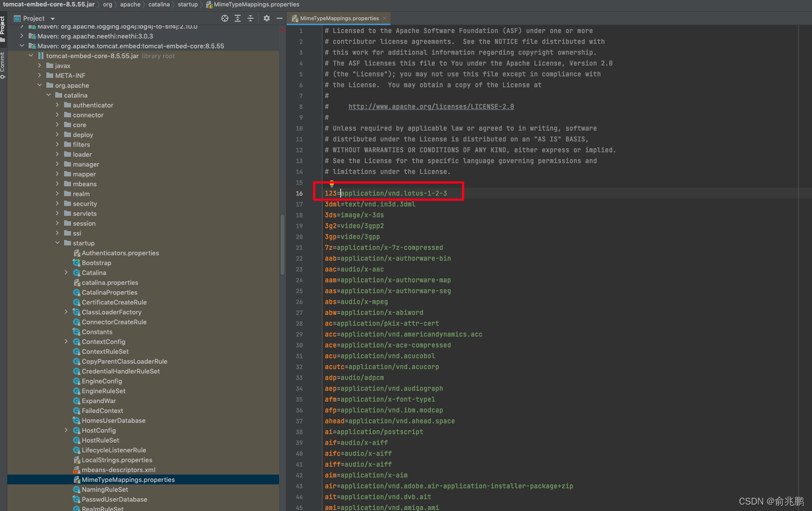Click the Expand All icon in Project panel
812x511 pixels.
(x=238, y=18)
